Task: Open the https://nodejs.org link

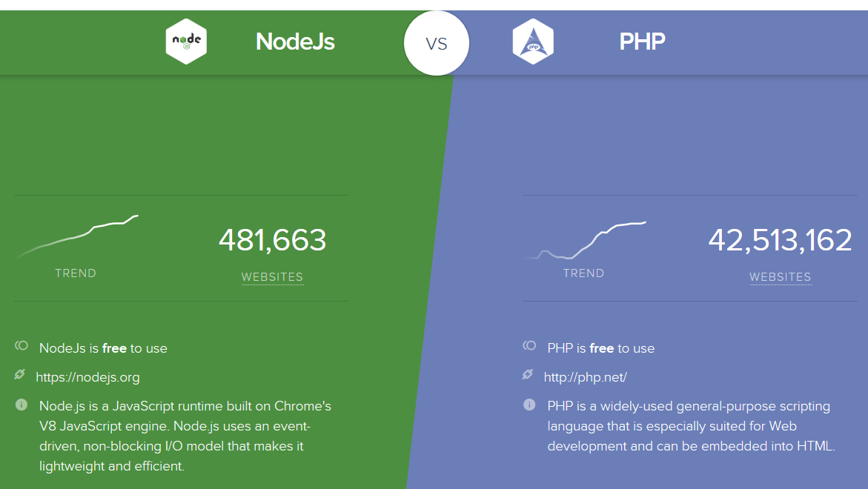Action: point(87,377)
